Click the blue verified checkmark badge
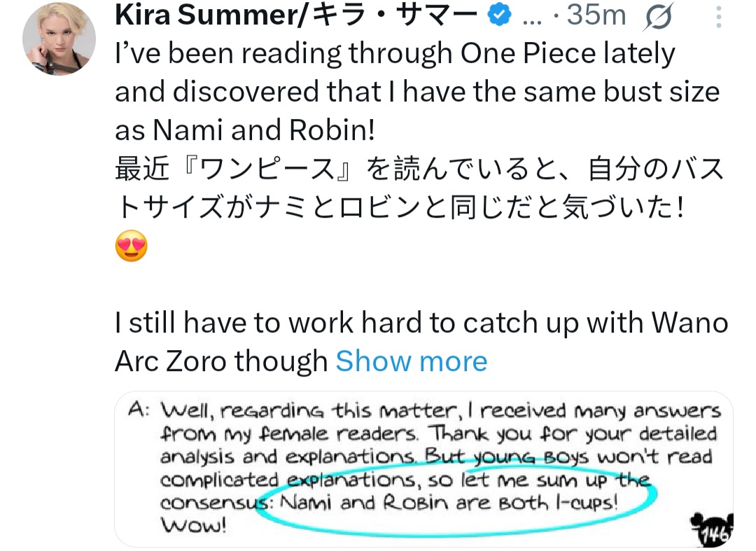 coord(498,17)
